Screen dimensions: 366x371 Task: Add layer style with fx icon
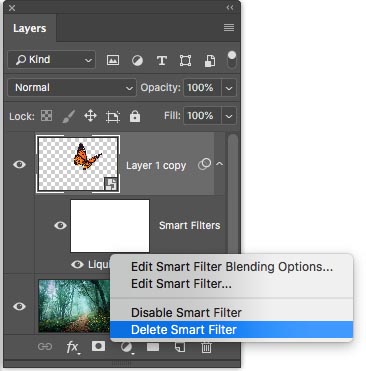point(73,347)
